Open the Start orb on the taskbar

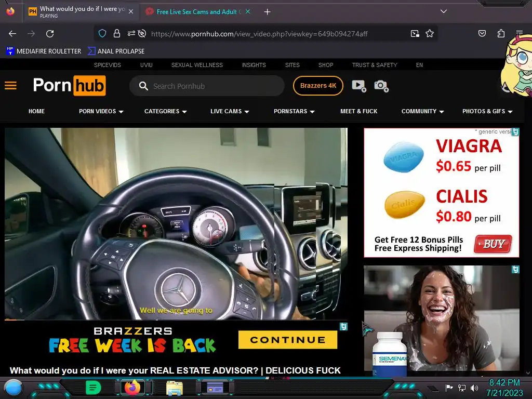pos(13,388)
